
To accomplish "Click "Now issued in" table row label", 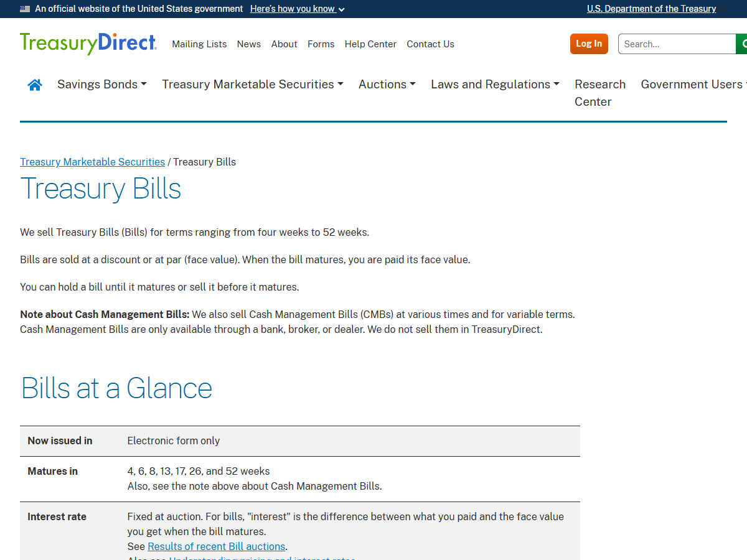I will click(60, 441).
